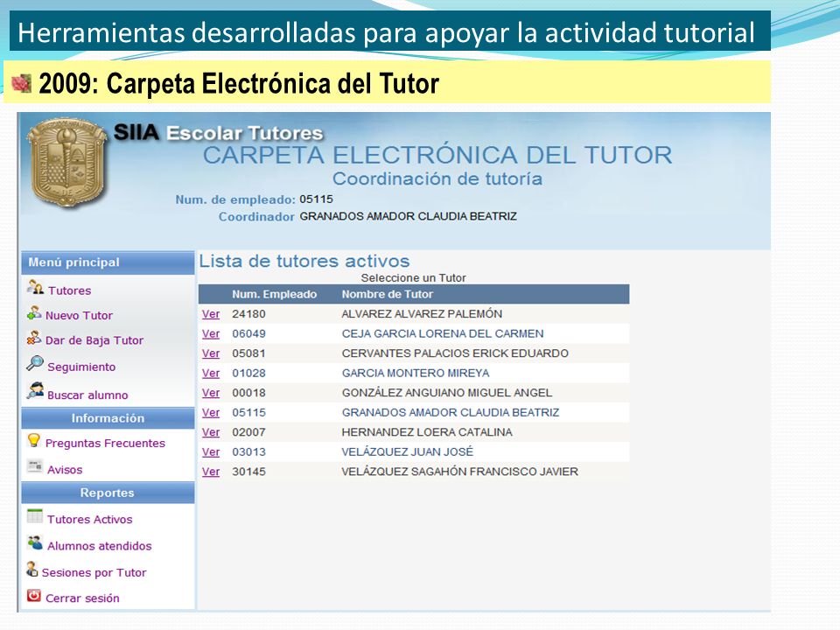Click the Dar de Baja Tutor icon
Image resolution: width=840 pixels, height=630 pixels.
pos(34,338)
